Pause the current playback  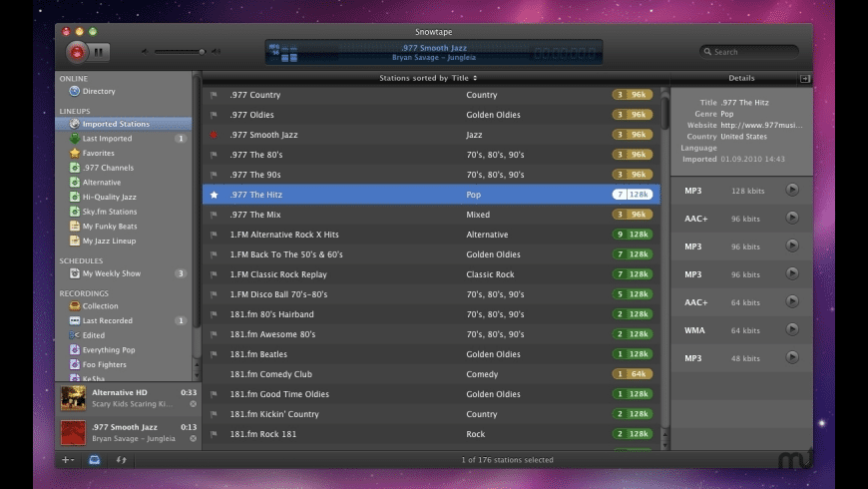(102, 52)
